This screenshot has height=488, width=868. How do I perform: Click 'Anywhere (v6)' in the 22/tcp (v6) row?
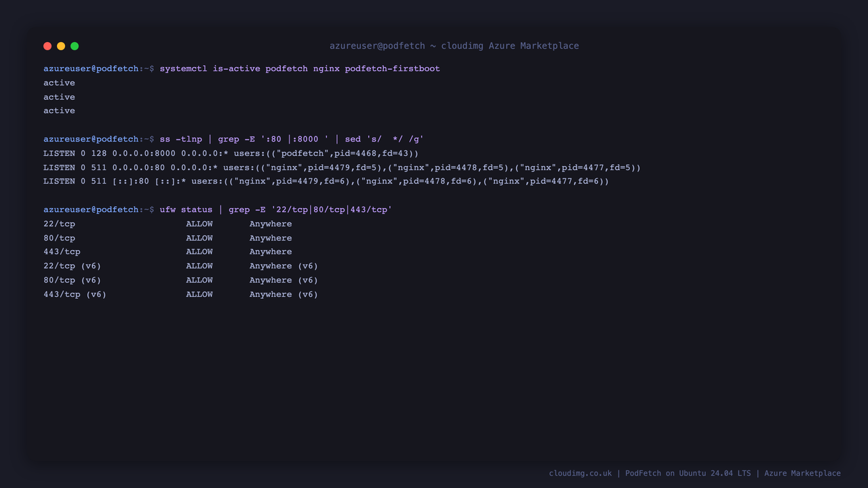(x=283, y=266)
